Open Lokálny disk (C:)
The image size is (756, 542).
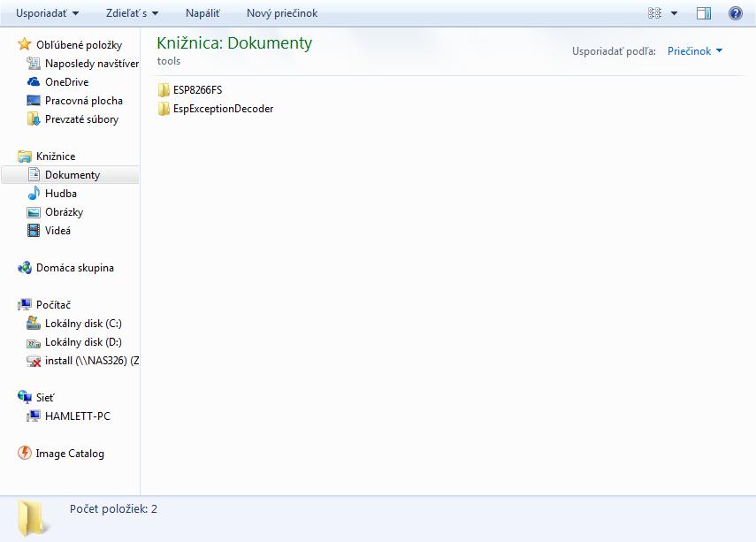pos(83,324)
